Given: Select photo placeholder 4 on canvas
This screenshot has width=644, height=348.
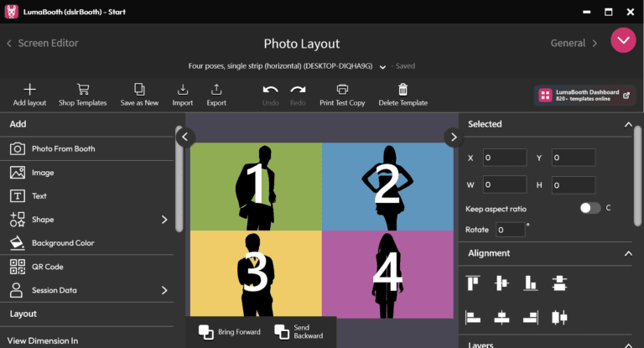Looking at the screenshot, I should pyautogui.click(x=387, y=274).
